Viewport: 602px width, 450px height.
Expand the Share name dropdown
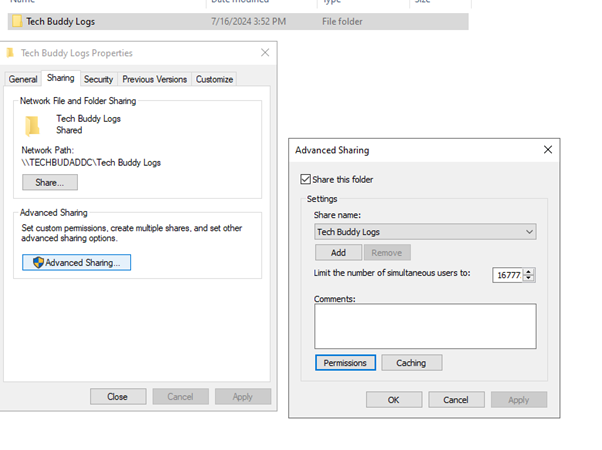528,232
